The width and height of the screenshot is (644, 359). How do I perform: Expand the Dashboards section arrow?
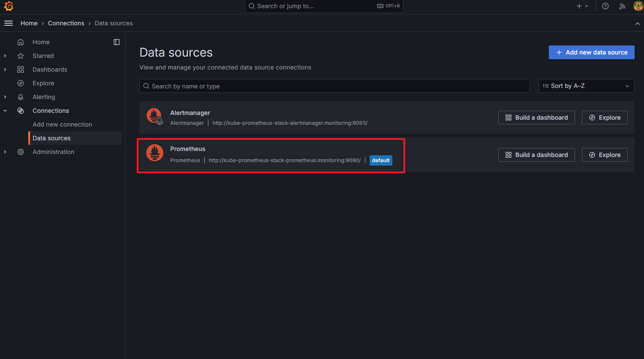point(5,69)
